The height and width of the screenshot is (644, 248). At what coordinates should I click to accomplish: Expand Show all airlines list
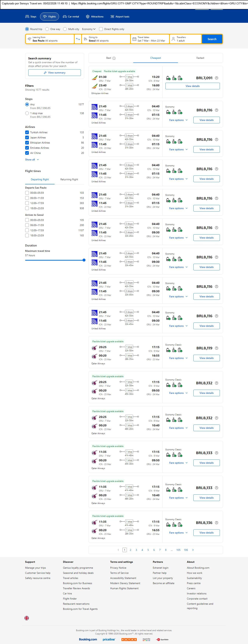point(32,160)
